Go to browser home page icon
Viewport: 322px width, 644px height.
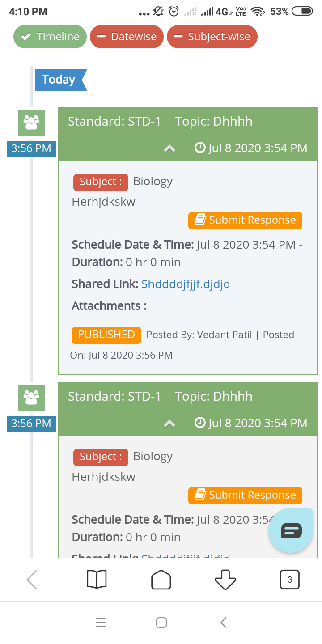pos(161,580)
